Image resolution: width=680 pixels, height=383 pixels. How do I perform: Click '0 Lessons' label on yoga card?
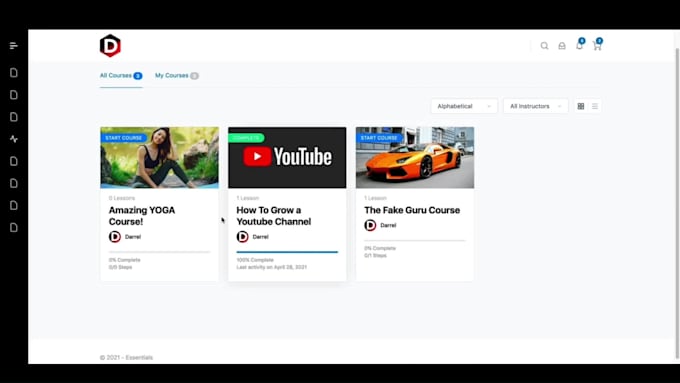pyautogui.click(x=122, y=198)
